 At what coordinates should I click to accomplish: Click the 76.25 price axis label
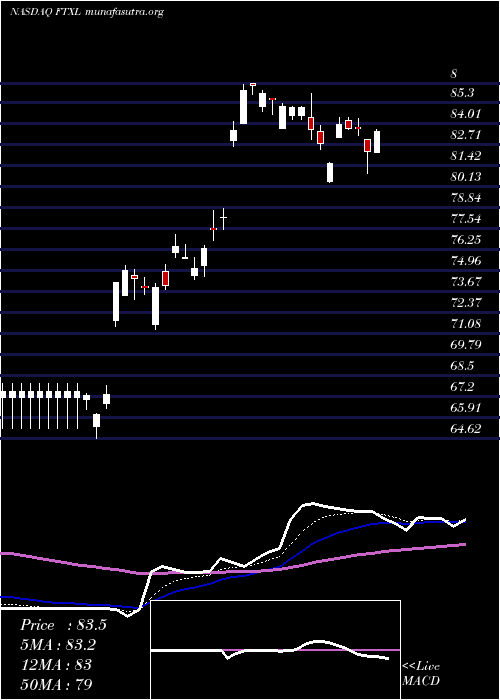[x=466, y=240]
